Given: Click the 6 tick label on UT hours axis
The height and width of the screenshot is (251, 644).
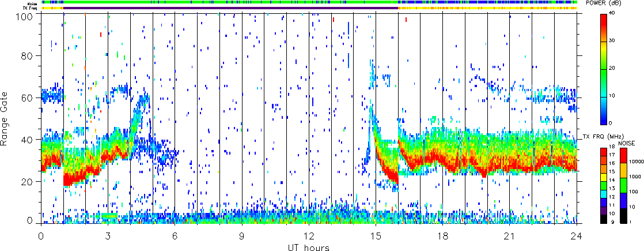Looking at the screenshot, I should 175,236.
